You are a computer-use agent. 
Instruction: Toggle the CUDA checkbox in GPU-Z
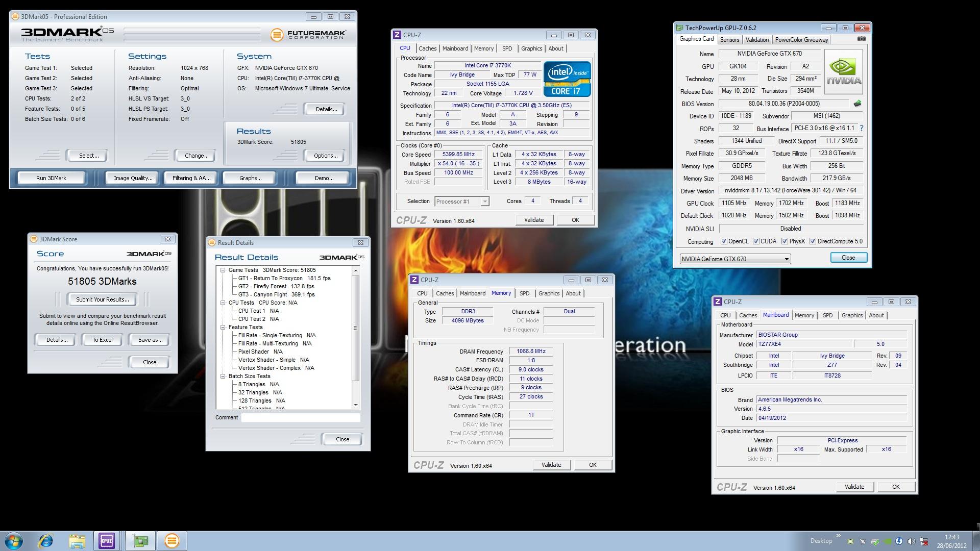[x=756, y=241]
